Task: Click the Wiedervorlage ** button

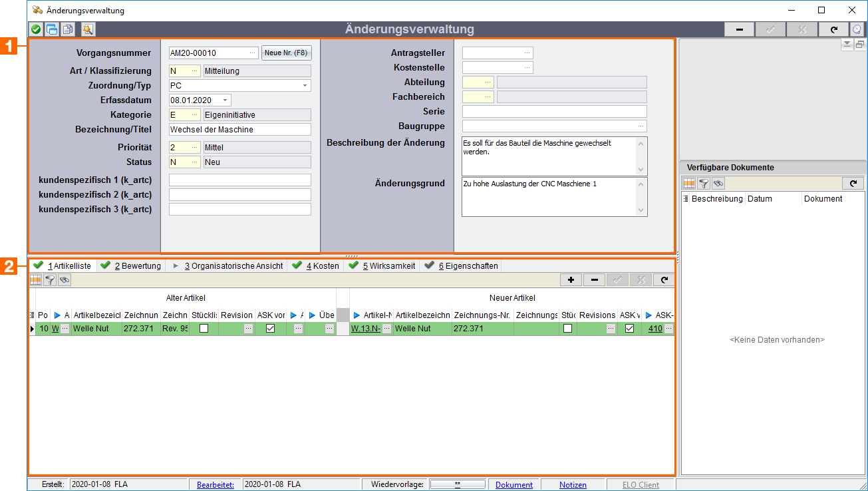Action: (458, 484)
